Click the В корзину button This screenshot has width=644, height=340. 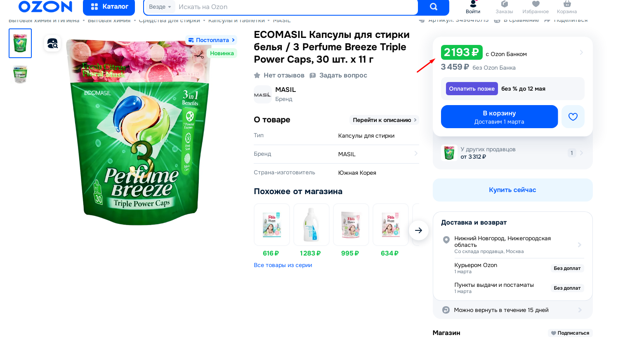(x=499, y=116)
